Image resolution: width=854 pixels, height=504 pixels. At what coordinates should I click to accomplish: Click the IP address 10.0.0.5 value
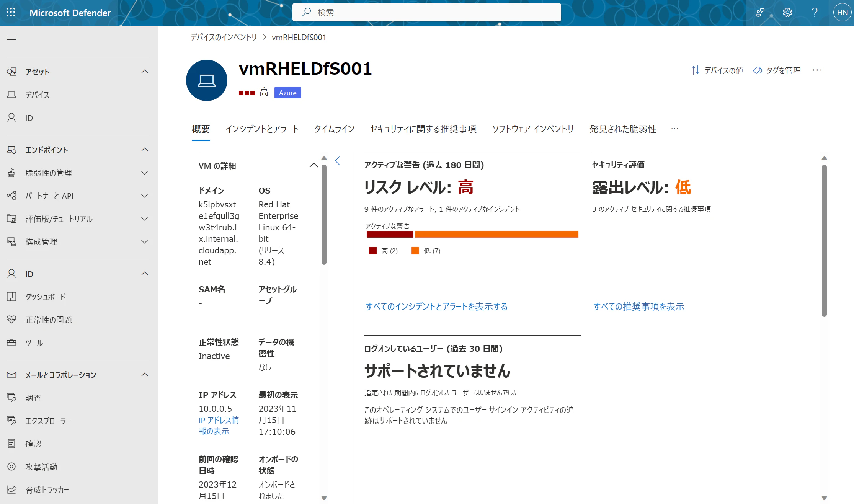coord(215,409)
